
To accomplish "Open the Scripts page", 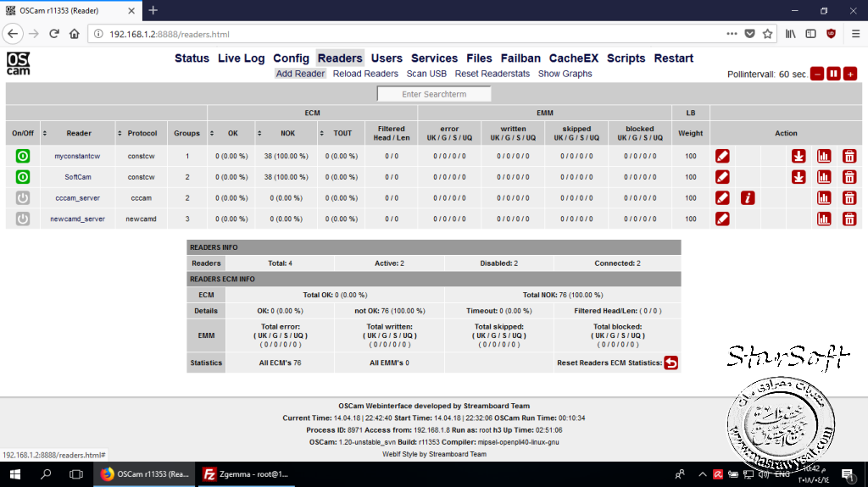I will (626, 58).
